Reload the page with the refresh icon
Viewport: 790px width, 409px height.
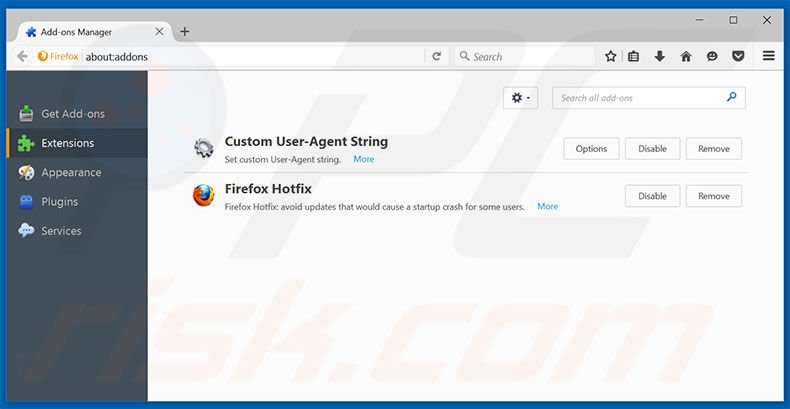point(437,56)
